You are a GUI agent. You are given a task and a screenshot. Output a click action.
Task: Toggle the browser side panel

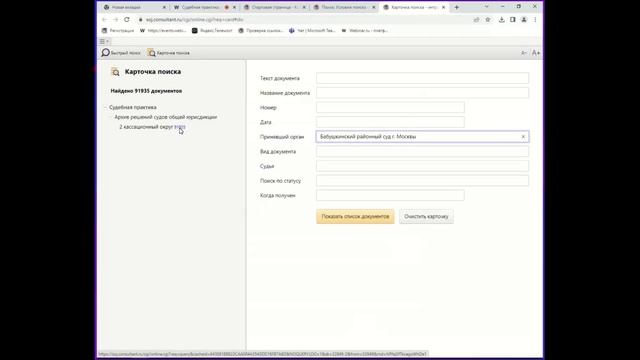(513, 20)
